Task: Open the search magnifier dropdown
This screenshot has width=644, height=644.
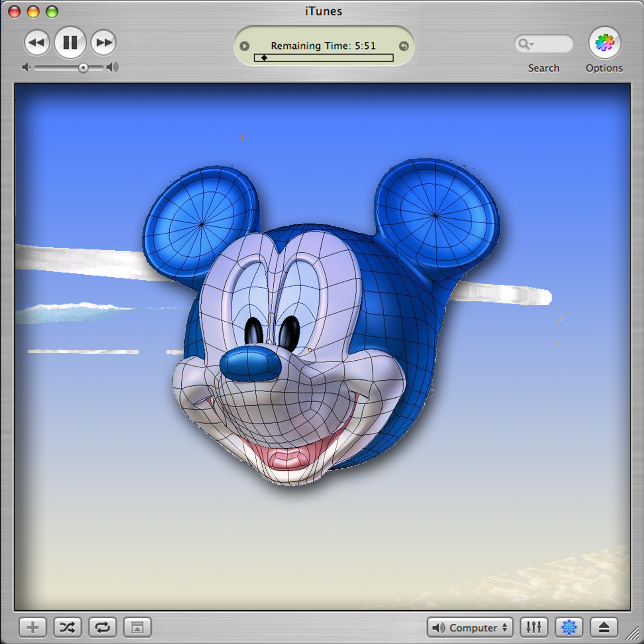Action: (526, 44)
